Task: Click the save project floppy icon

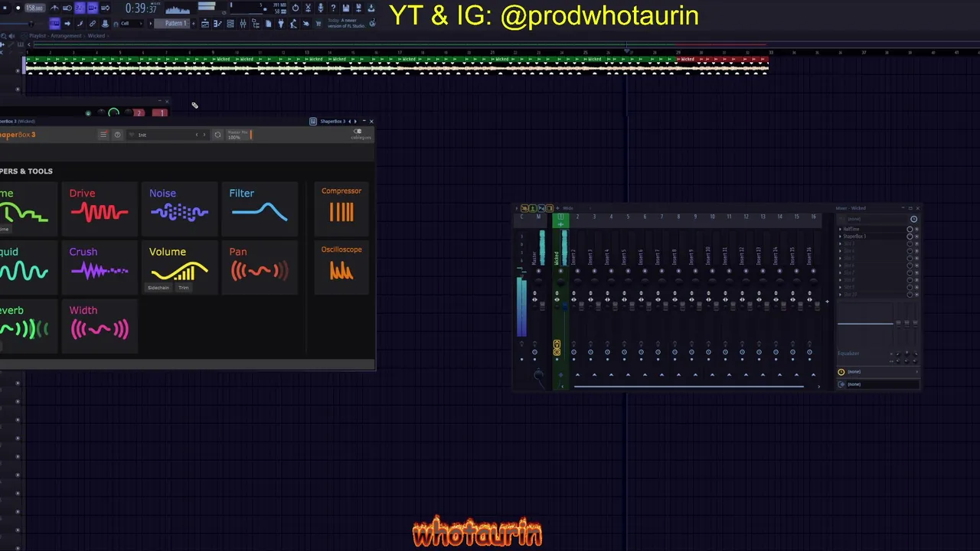Action: (346, 8)
